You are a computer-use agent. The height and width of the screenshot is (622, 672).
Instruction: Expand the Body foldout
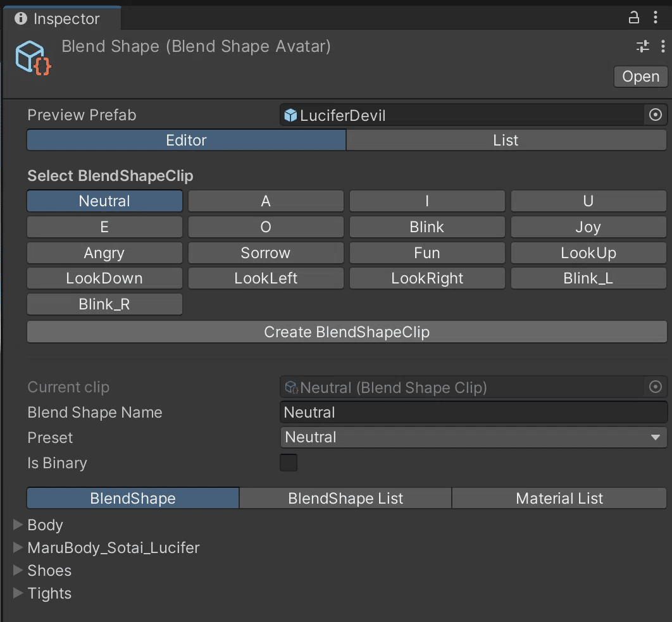18,525
